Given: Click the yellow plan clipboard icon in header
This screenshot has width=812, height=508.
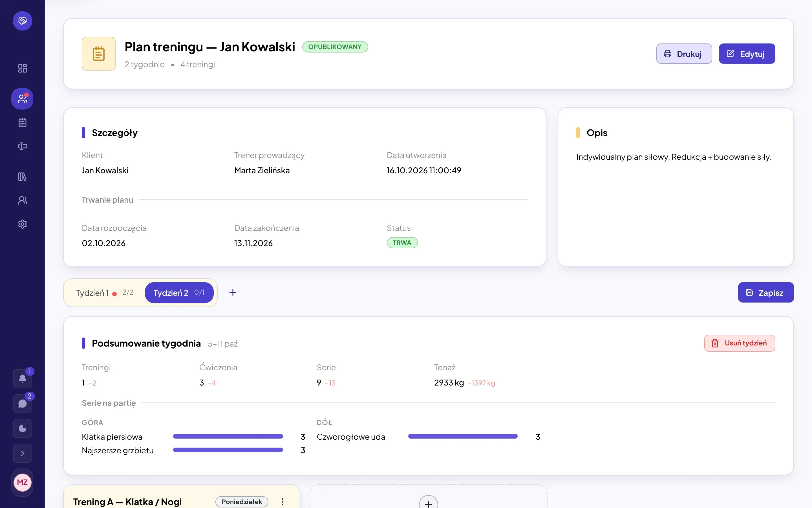Looking at the screenshot, I should [x=99, y=54].
